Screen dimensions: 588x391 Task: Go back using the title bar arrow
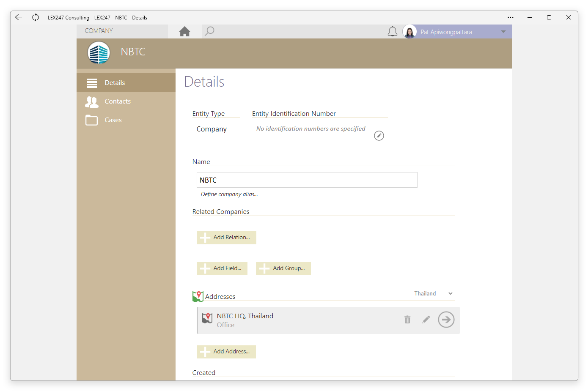click(19, 17)
